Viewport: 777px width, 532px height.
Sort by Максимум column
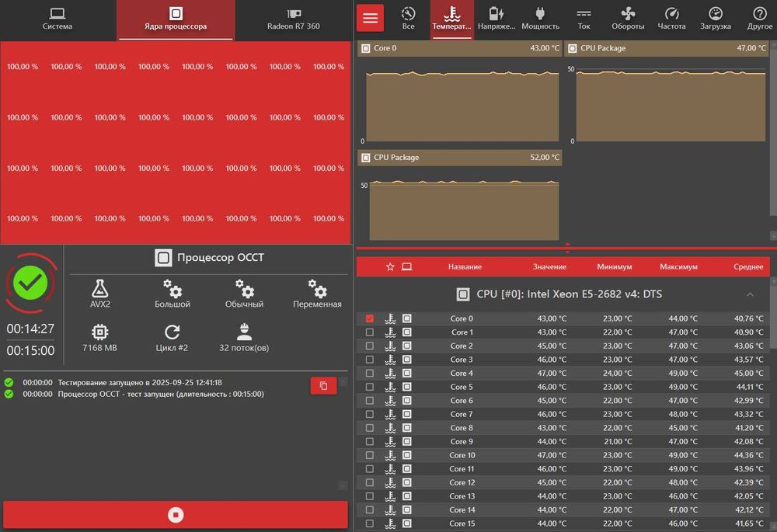click(x=678, y=266)
